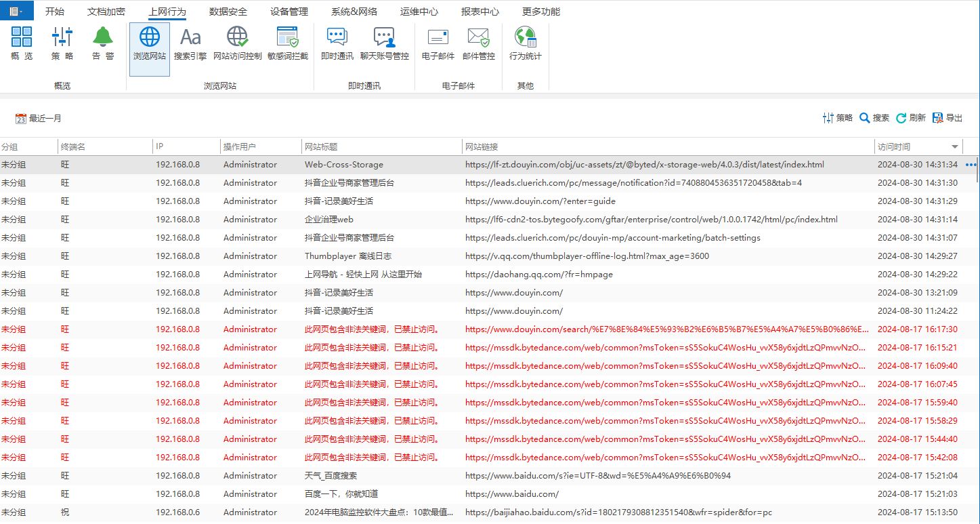This screenshot has width=980, height=524.
Task: Select the 企业治理web title cell
Action: pyautogui.click(x=329, y=220)
